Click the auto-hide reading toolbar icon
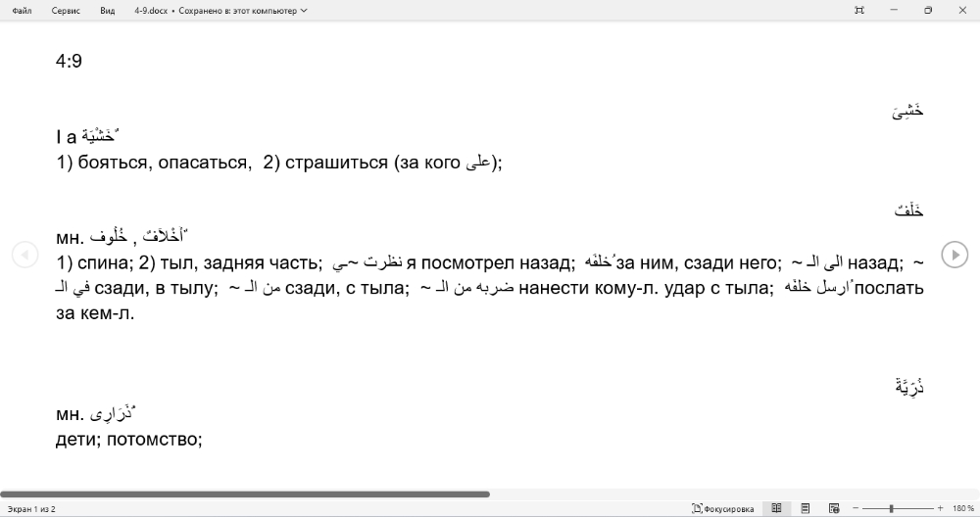The width and height of the screenshot is (980, 517). (859, 11)
